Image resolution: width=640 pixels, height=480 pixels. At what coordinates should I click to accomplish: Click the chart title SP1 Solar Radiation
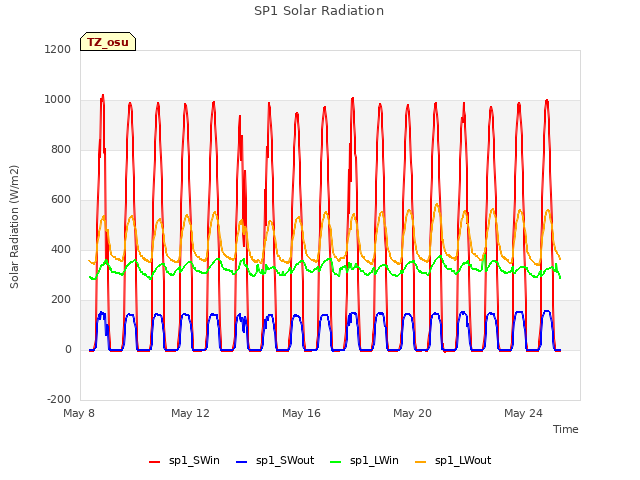point(319,11)
